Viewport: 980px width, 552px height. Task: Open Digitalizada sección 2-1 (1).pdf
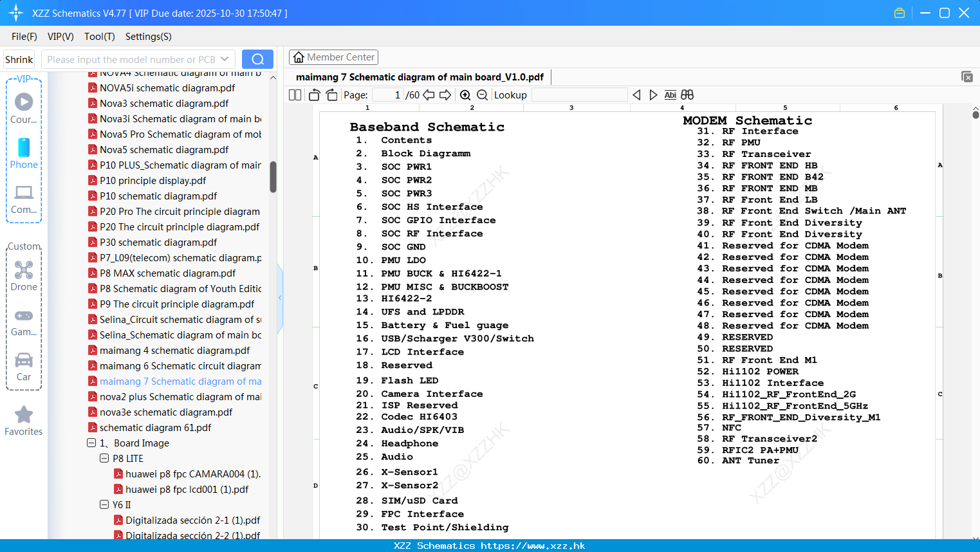pyautogui.click(x=192, y=520)
